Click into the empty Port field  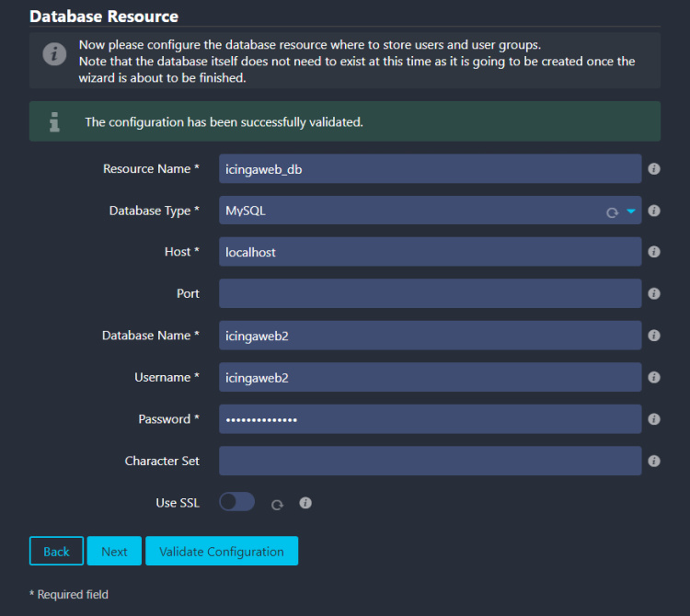point(430,294)
